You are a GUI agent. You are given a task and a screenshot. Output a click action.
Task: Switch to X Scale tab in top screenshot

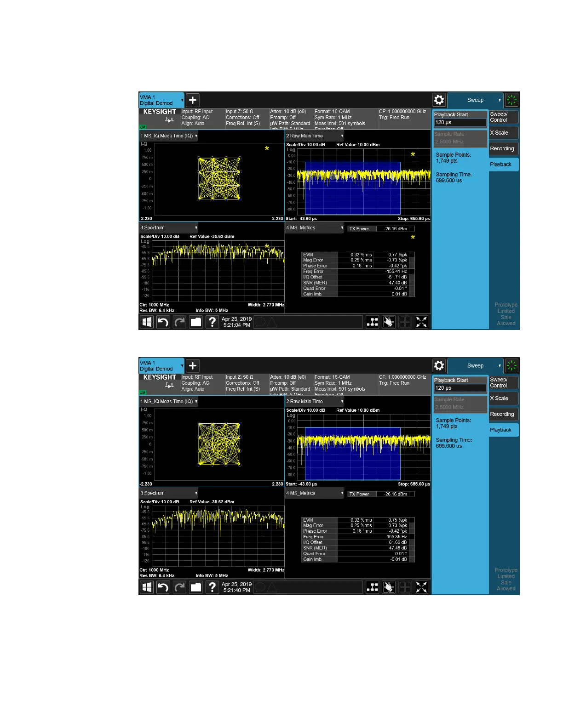point(504,133)
